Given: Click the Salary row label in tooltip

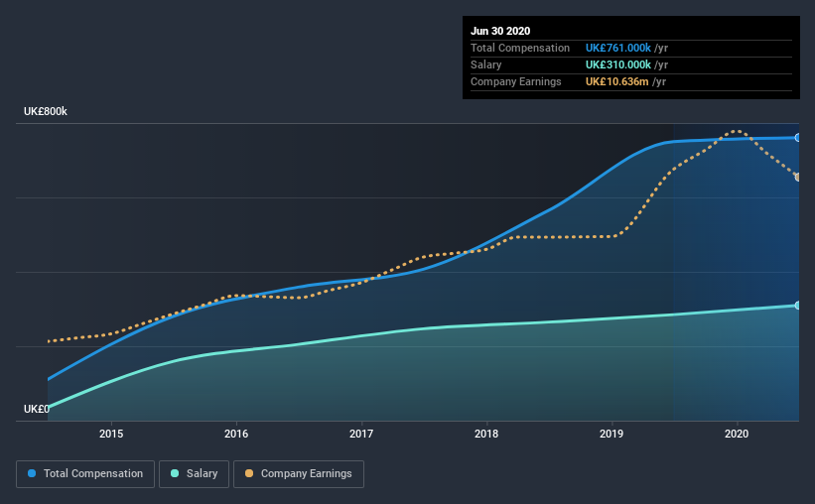Looking at the screenshot, I should pyautogui.click(x=486, y=64).
